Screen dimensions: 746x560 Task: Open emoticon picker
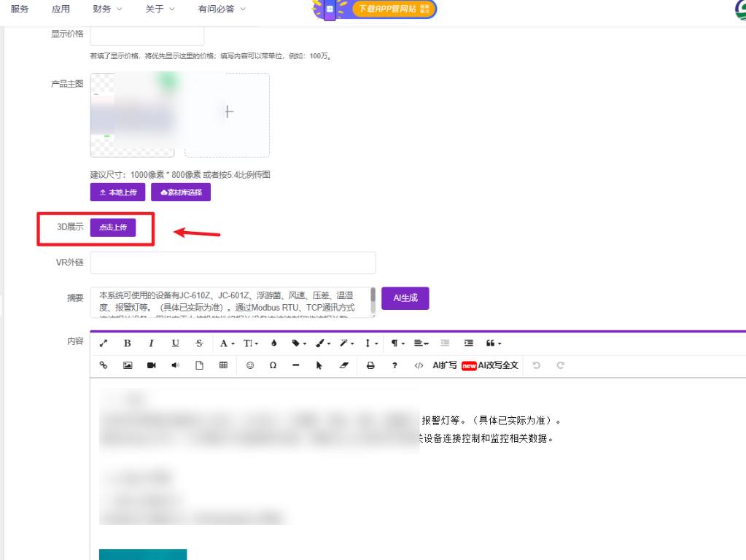pos(250,365)
